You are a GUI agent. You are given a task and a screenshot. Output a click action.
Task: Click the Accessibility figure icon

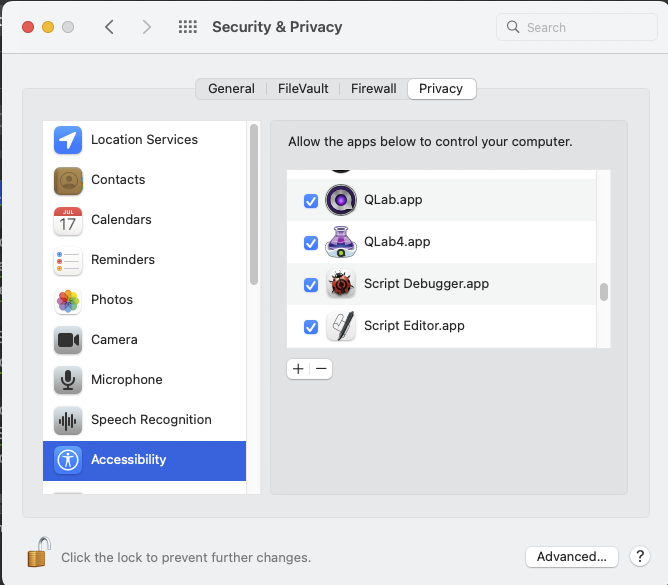[68, 460]
